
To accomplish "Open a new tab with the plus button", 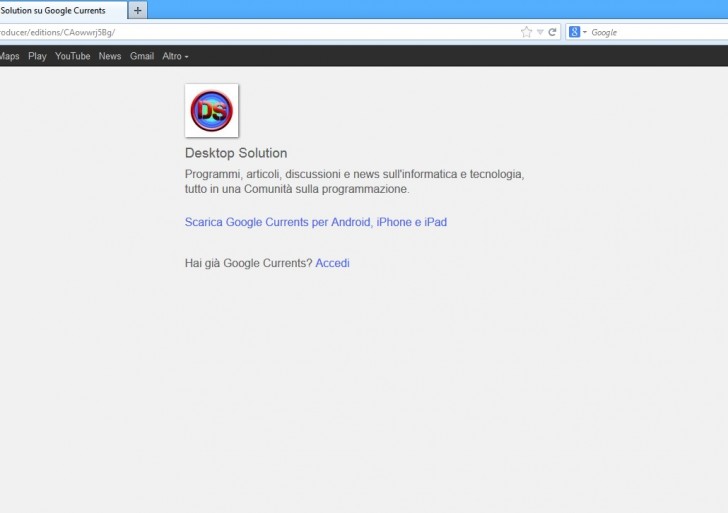I will tap(138, 10).
